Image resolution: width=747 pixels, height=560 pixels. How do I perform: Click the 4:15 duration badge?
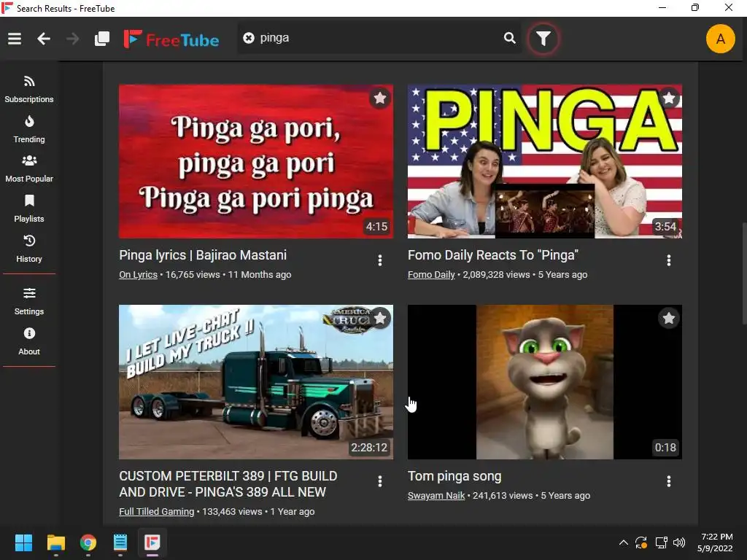tap(376, 227)
